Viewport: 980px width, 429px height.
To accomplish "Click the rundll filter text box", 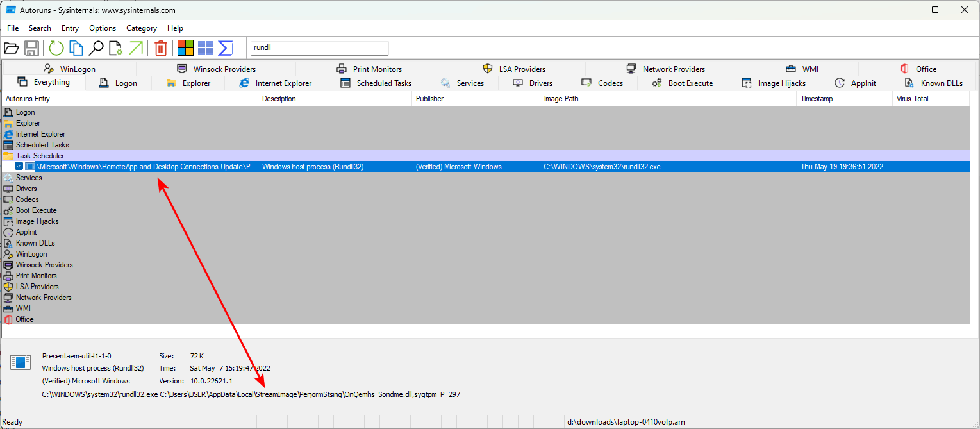I will click(x=320, y=48).
